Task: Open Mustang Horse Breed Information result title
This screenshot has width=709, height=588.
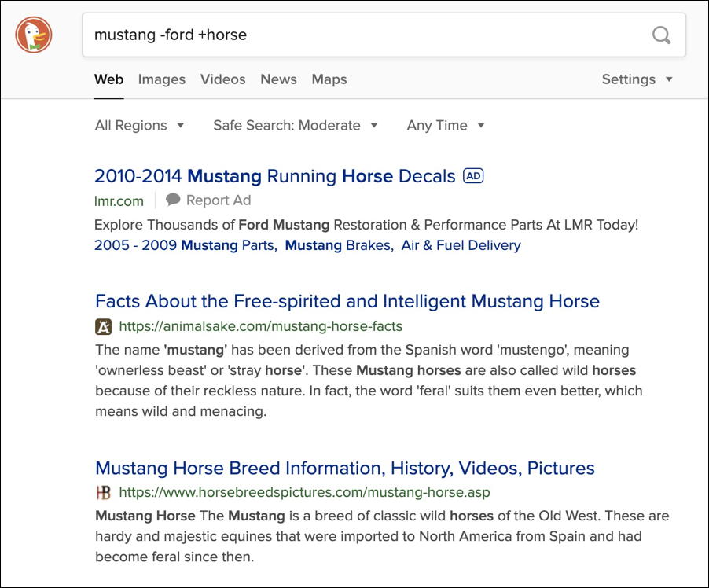Action: 345,469
